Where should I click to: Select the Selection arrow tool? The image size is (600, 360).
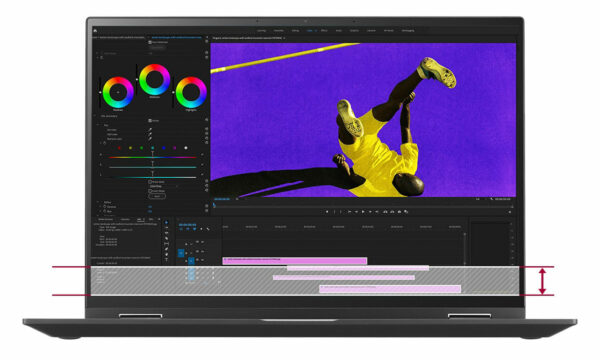166,222
